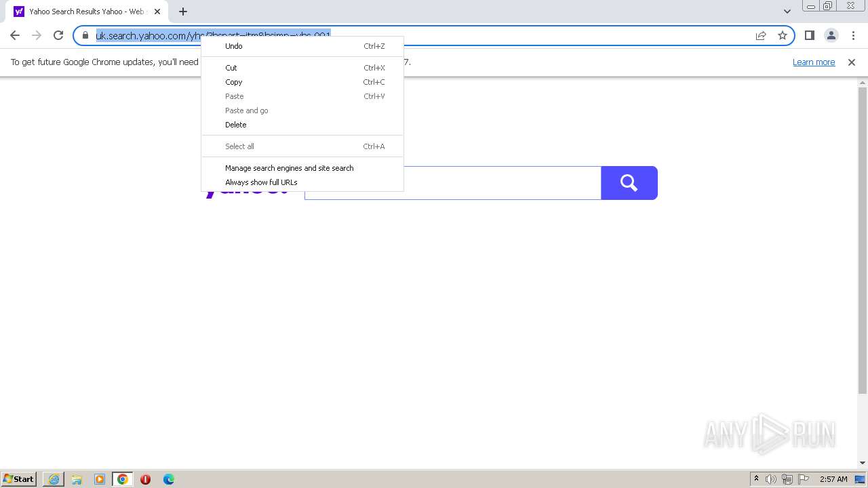This screenshot has height=488, width=868.
Task: Open the File Explorer taskbar icon
Action: pos(77,479)
